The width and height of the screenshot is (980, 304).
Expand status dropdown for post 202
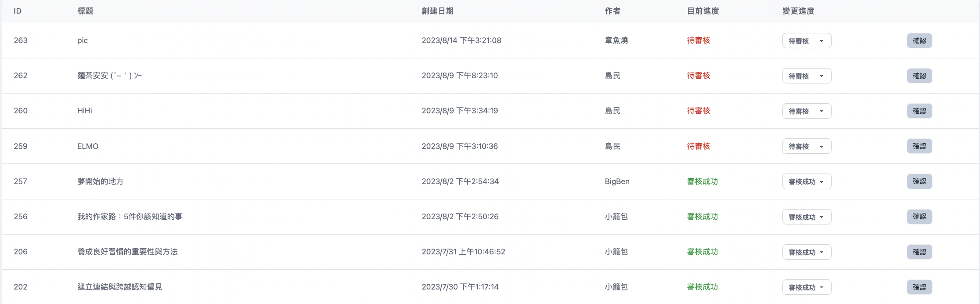[807, 287]
